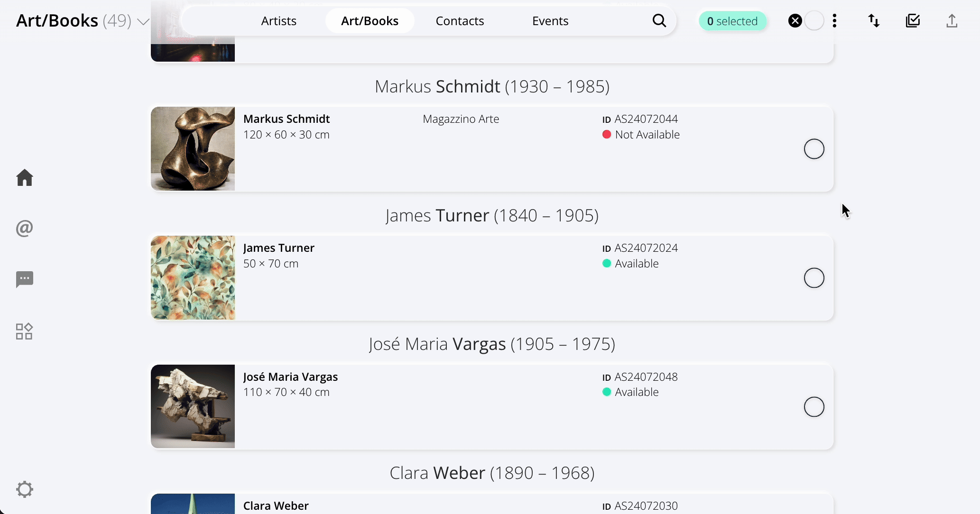Viewport: 980px width, 514px height.
Task: Open the email (@) icon in sidebar
Action: click(x=25, y=229)
